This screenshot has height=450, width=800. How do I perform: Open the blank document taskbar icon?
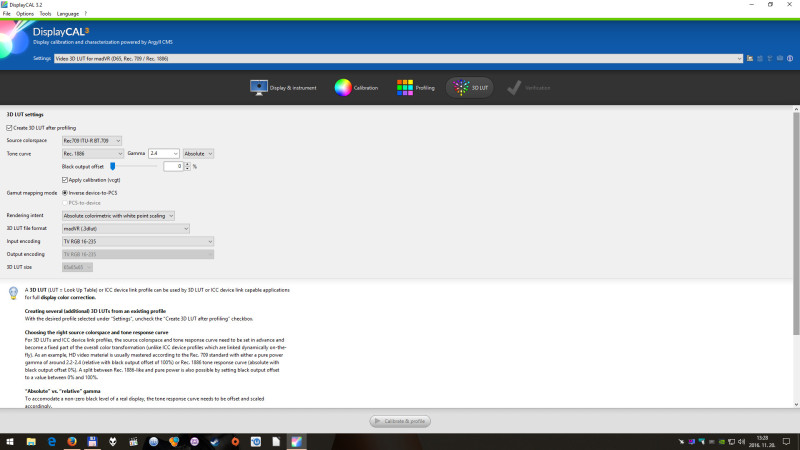pos(276,442)
